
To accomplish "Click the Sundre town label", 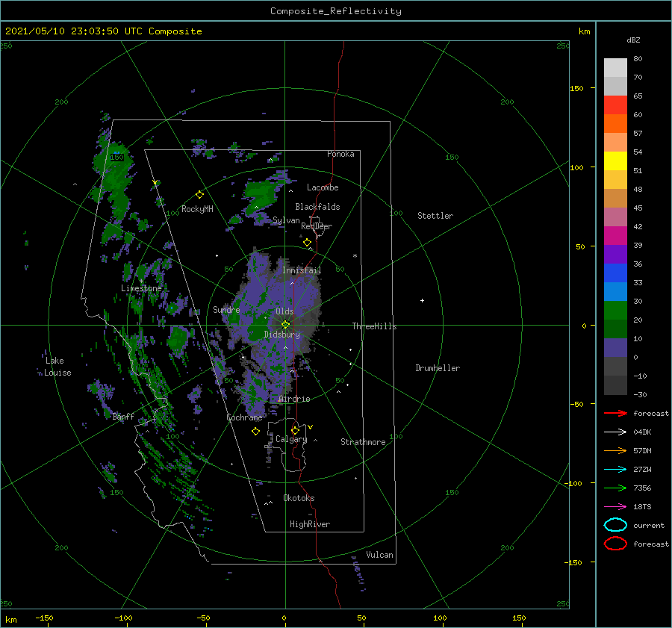I will (x=226, y=309).
